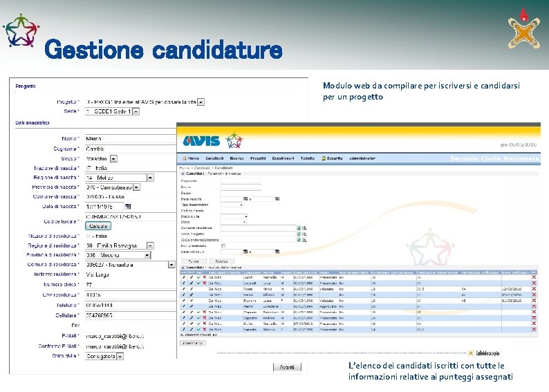Screen dimensions: 549x392
Task: Click green check icon in last candidate row
Action: point(198,329)
